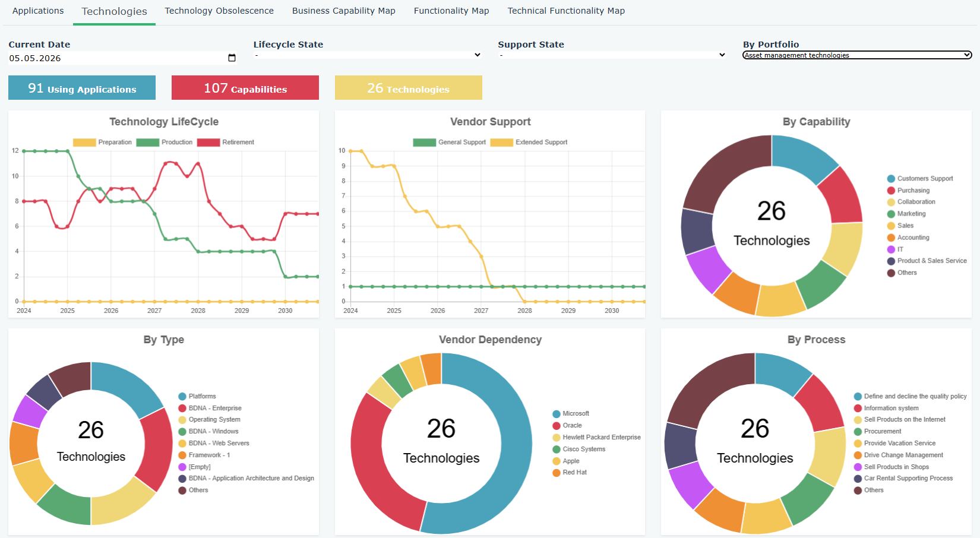Select the Technologies tab
The image size is (980, 538).
114,11
